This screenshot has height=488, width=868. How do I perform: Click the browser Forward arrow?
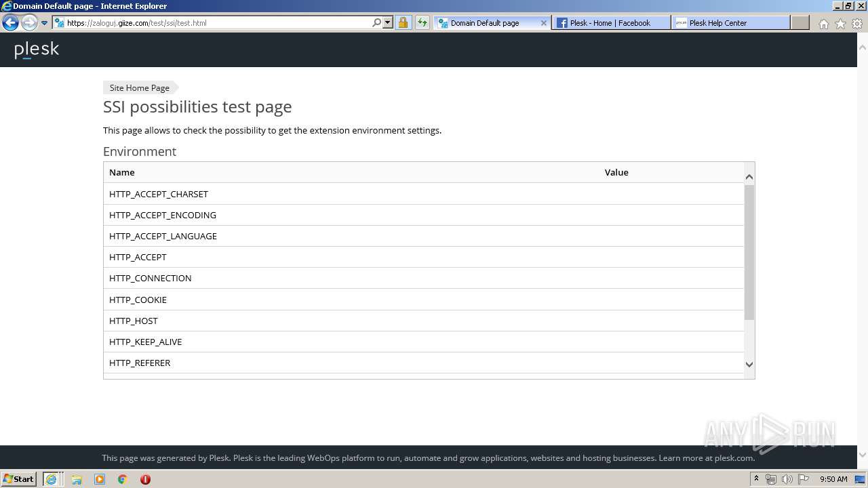point(28,23)
